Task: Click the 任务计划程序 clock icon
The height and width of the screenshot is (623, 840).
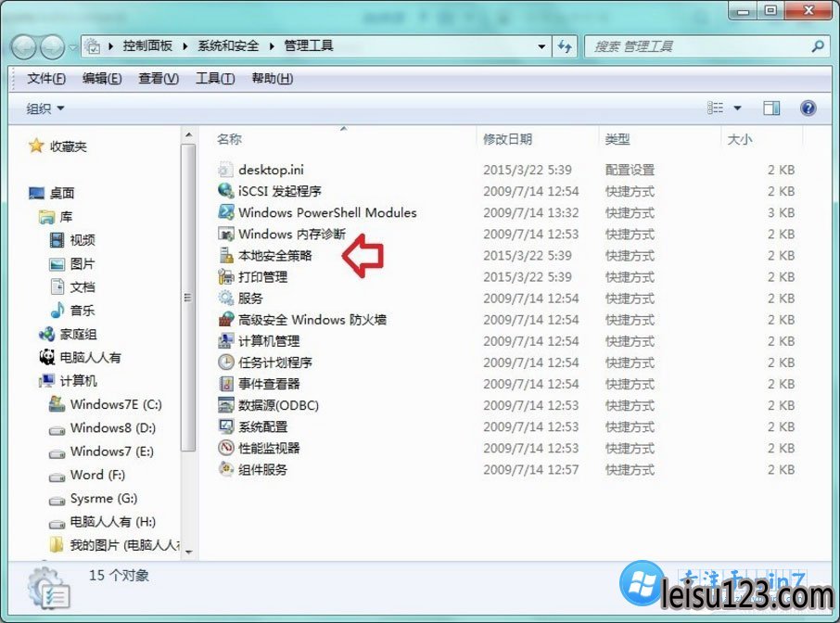Action: click(225, 362)
